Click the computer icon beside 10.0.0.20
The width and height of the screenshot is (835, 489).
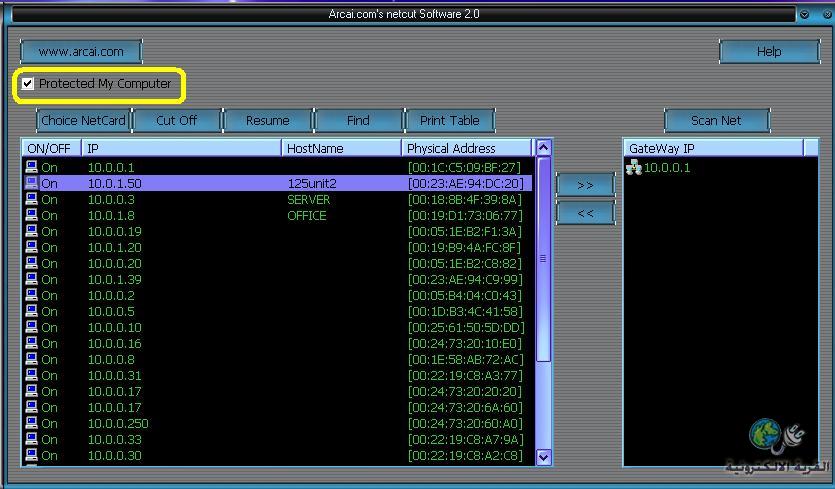click(32, 263)
